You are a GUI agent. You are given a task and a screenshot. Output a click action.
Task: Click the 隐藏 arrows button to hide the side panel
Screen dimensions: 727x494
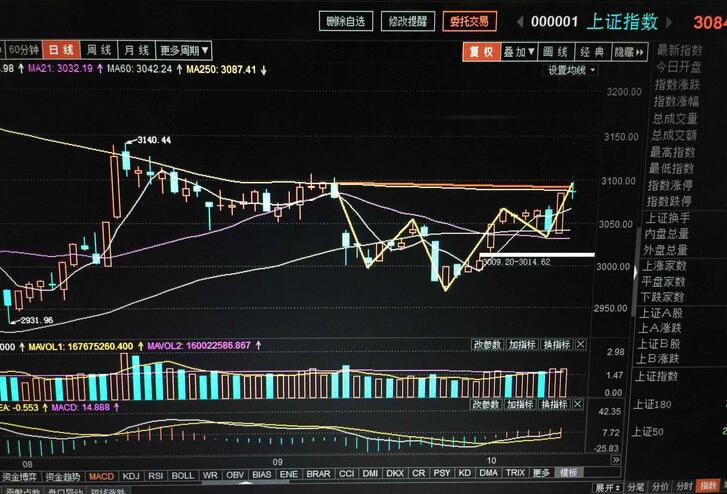click(629, 52)
